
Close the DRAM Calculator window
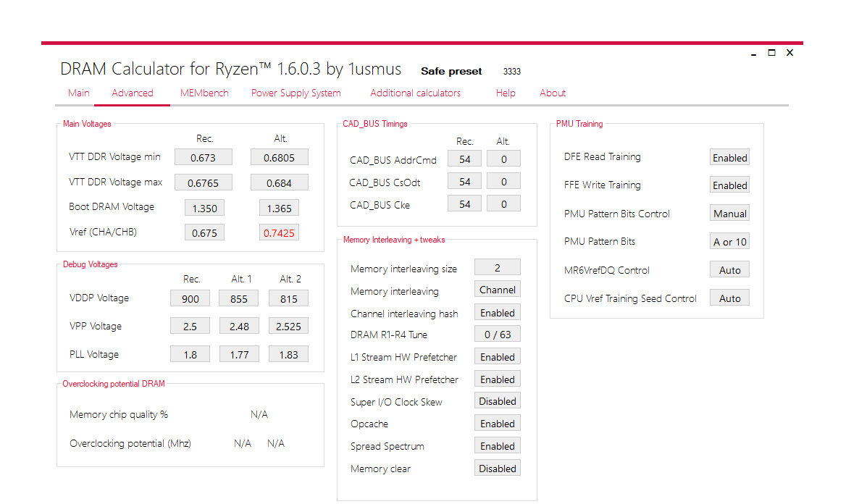tap(789, 53)
